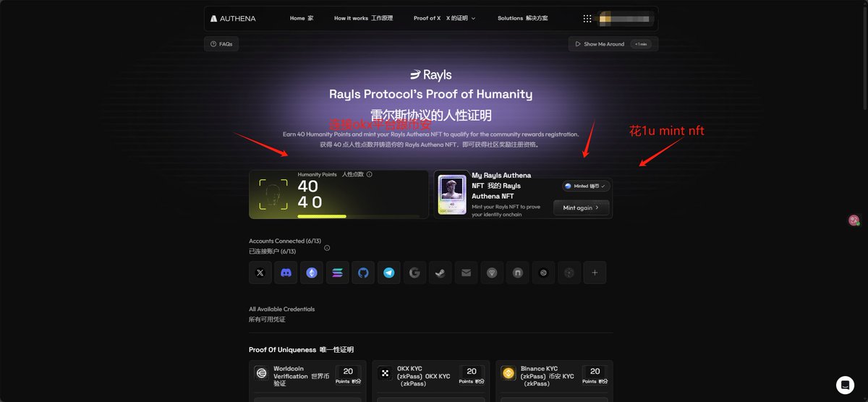Connect the Google account icon
The image size is (868, 402).
pos(414,273)
